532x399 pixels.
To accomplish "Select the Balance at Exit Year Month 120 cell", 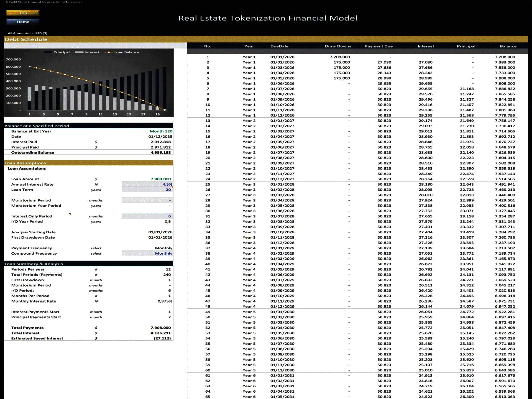I will [161, 131].
